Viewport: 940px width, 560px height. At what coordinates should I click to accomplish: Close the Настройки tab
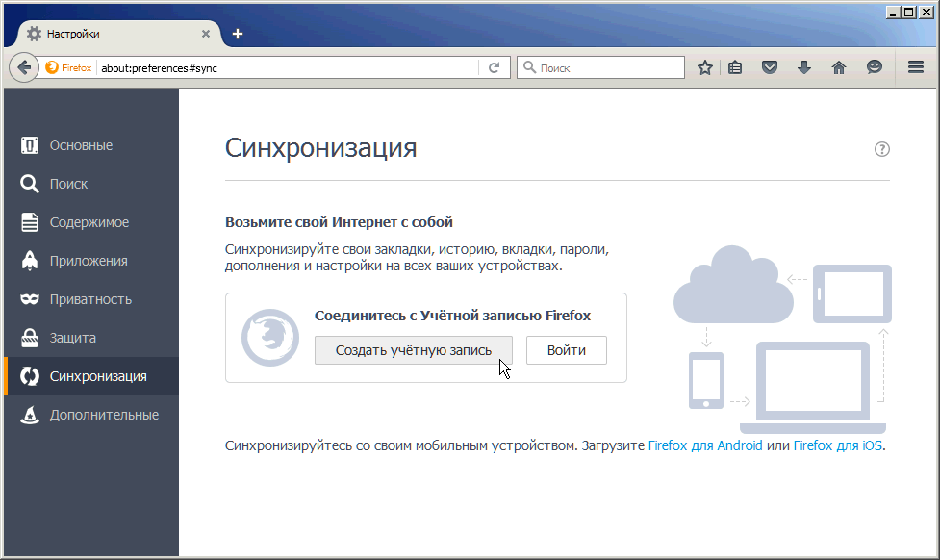tap(206, 34)
